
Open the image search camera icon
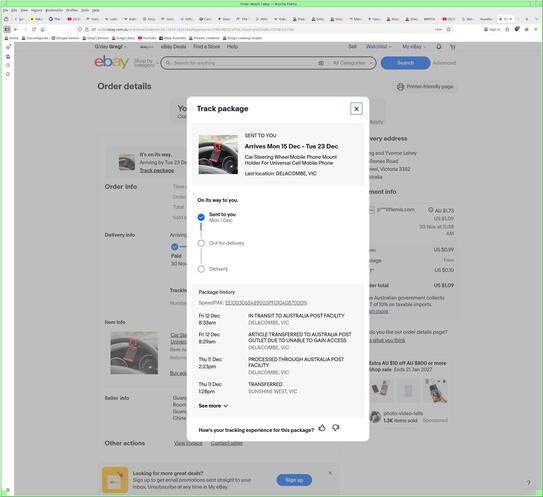[321, 63]
